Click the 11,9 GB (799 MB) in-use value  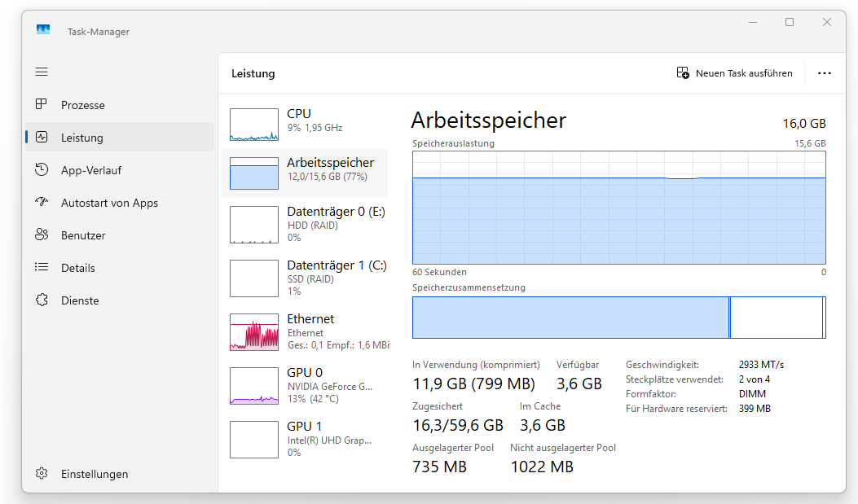(x=474, y=383)
